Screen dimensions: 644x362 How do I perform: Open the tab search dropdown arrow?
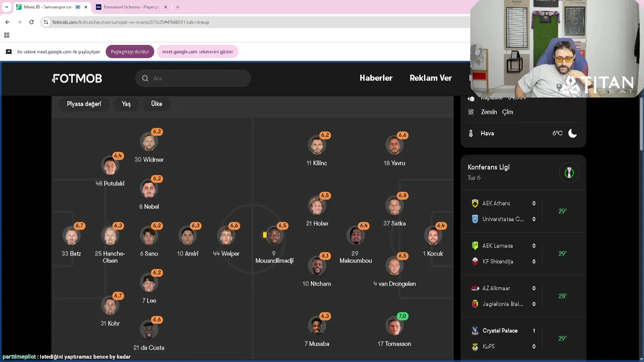(6, 7)
